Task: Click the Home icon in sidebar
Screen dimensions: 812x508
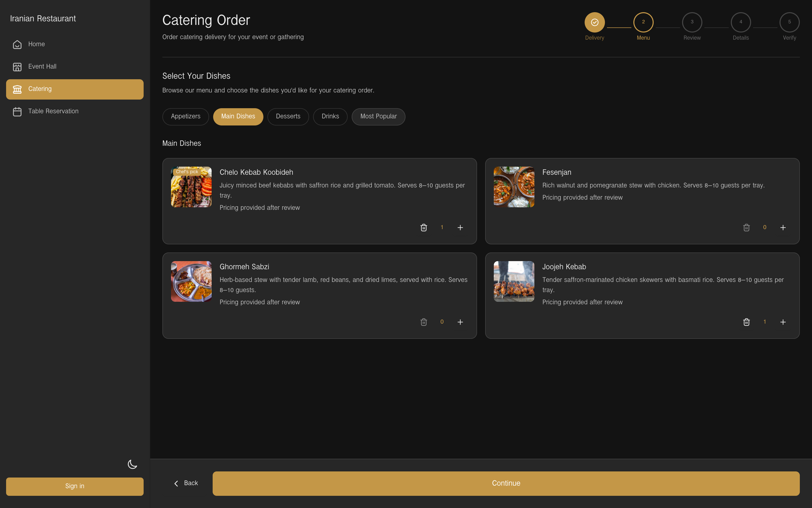Action: pos(17,44)
